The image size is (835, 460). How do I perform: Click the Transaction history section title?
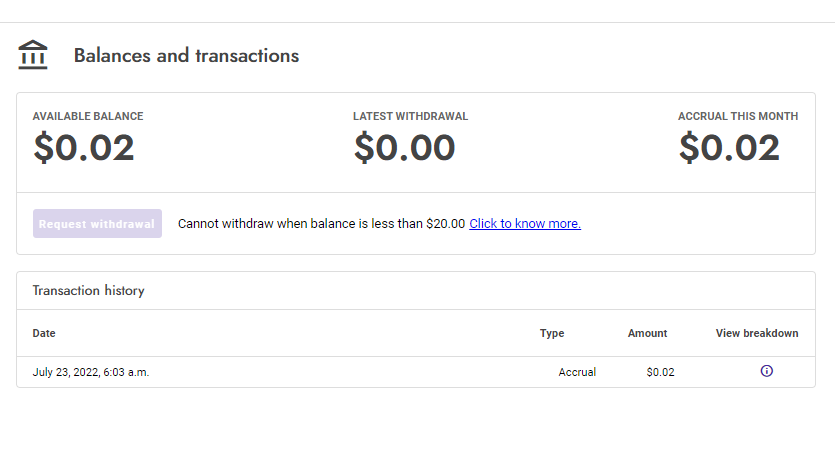point(89,291)
